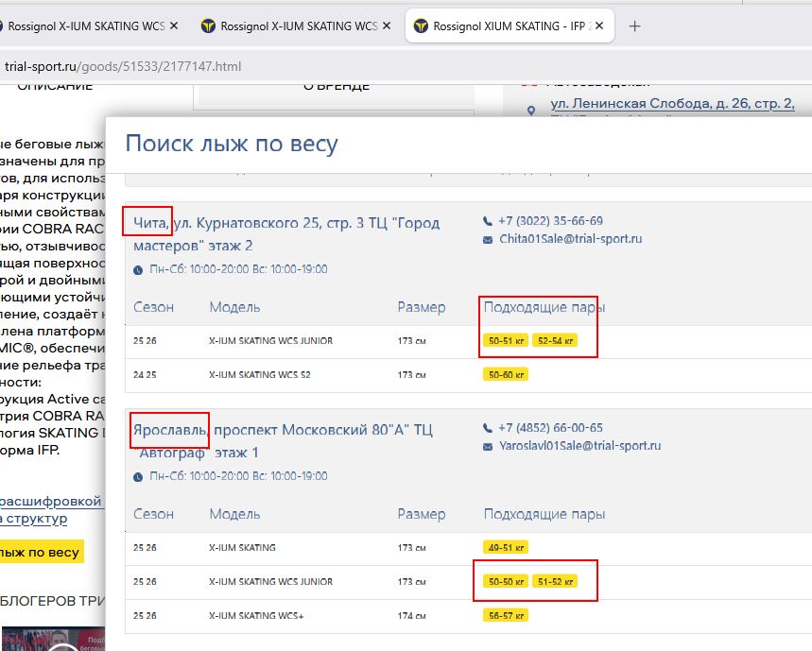Click X-IUM SKATING WCS JUNIOR in Yaroslavl table
This screenshot has width=812, height=651.
[271, 582]
